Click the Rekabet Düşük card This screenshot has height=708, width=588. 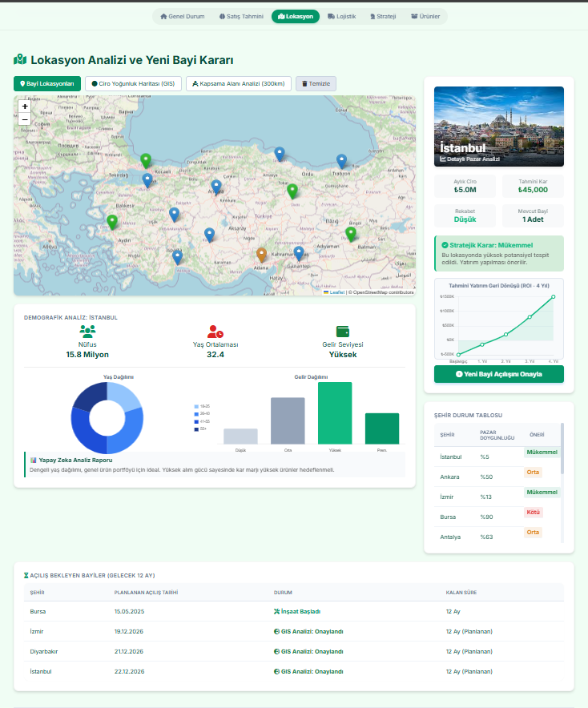465,215
